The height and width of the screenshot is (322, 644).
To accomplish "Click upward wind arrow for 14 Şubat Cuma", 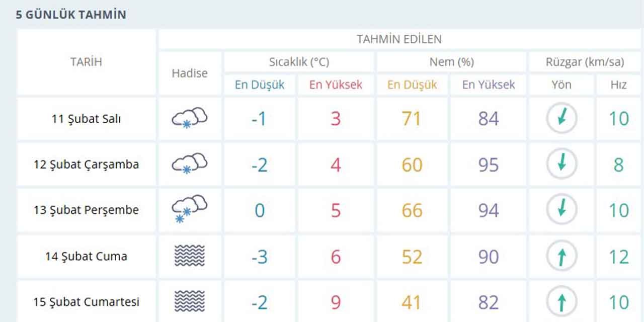I will (x=561, y=257).
